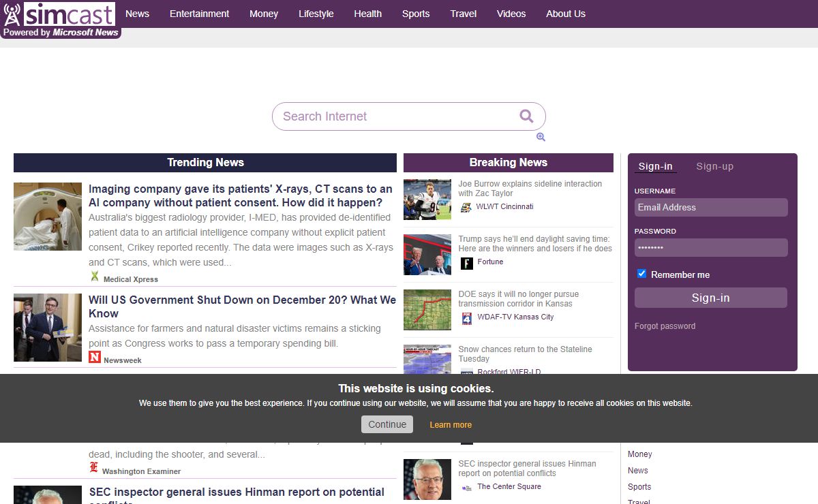Click the CT scanner article thumbnail
The image size is (818, 504).
pos(48,217)
